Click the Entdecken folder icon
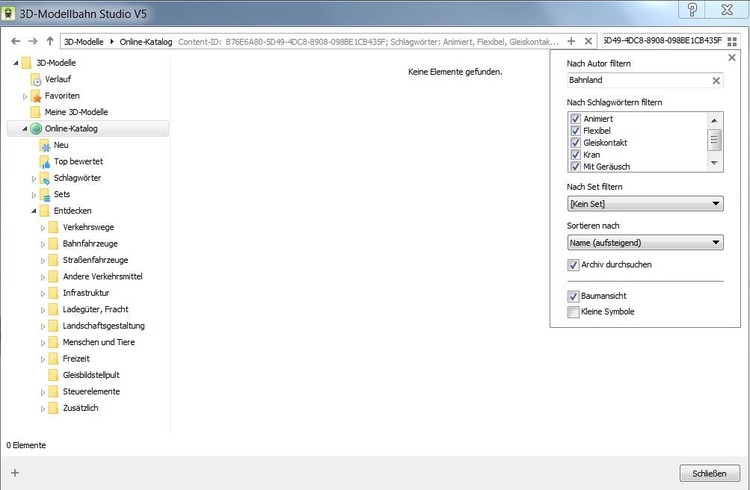 pos(44,211)
